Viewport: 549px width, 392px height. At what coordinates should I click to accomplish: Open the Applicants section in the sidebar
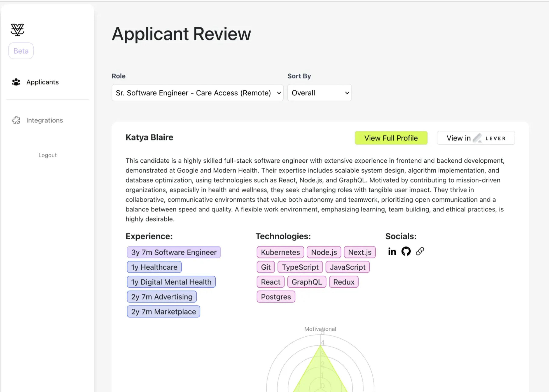tap(43, 82)
